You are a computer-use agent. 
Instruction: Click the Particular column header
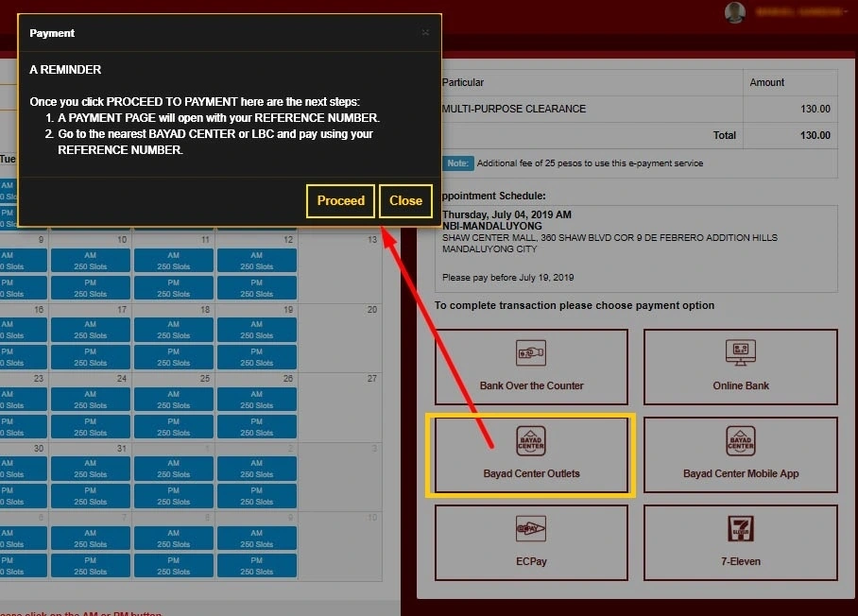pyautogui.click(x=463, y=82)
